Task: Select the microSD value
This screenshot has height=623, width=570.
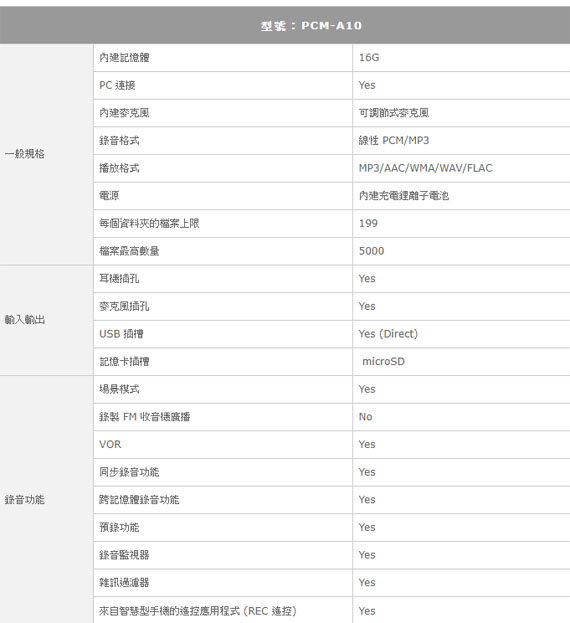Action: [383, 362]
